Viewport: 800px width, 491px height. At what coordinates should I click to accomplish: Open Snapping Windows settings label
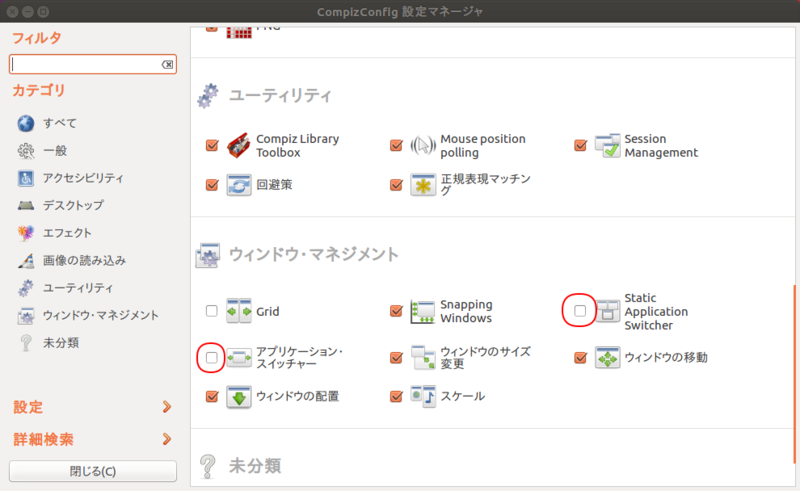[x=466, y=311]
